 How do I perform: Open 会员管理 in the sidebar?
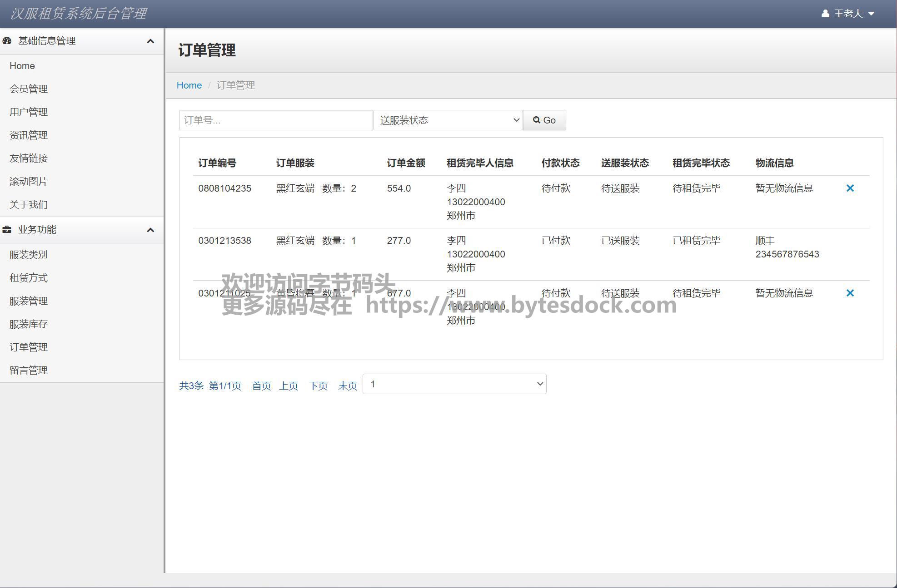pos(29,89)
